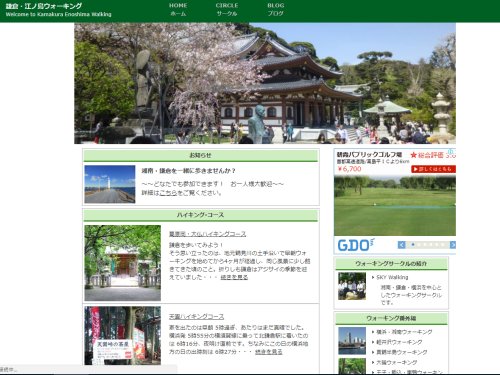Click the ¥6,700 price in the ad
Screen dimensions: 500x375
click(349, 169)
